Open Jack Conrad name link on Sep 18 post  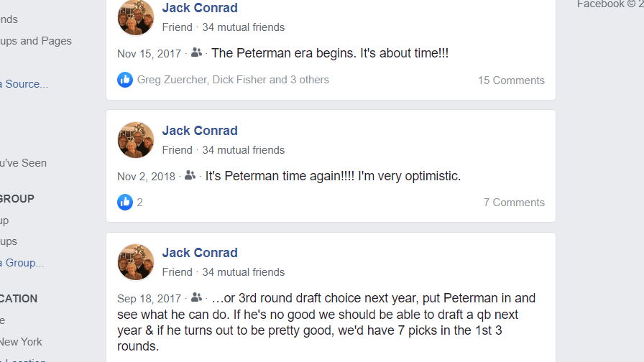click(x=200, y=253)
